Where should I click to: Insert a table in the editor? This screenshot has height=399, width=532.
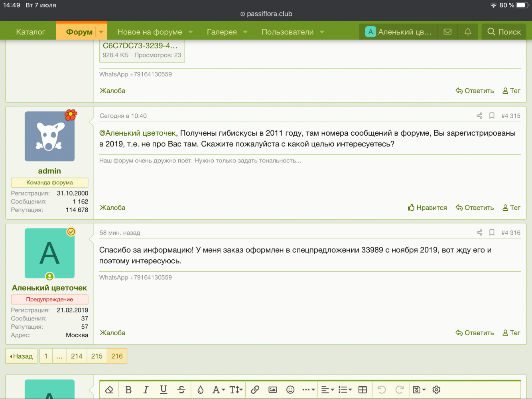click(x=363, y=390)
